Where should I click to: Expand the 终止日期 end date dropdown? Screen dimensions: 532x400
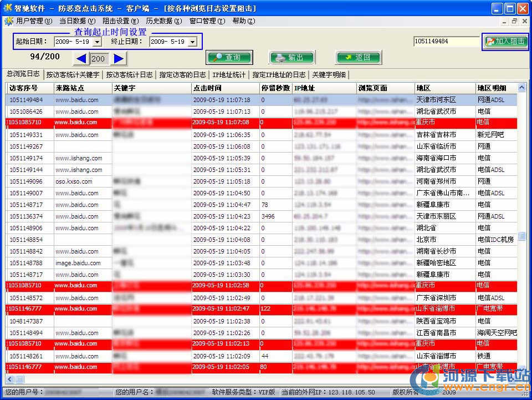tap(192, 42)
